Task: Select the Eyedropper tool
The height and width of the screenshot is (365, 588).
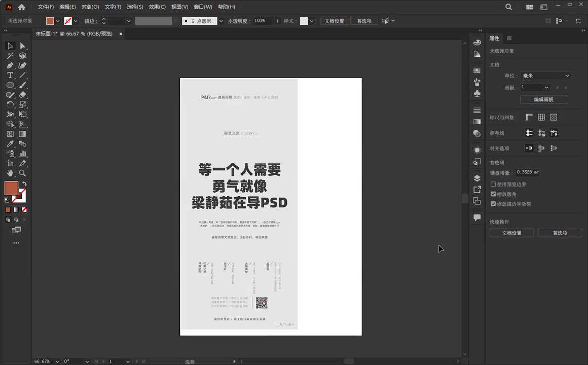Action: pyautogui.click(x=10, y=143)
